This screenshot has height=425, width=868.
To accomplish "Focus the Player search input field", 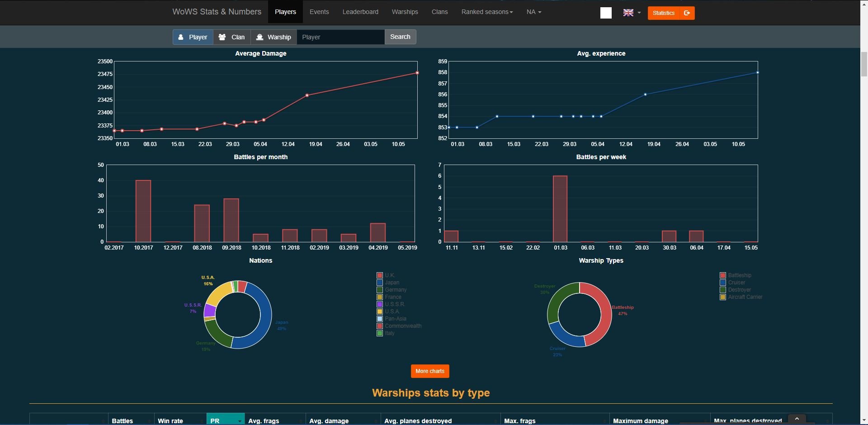I will (x=340, y=37).
